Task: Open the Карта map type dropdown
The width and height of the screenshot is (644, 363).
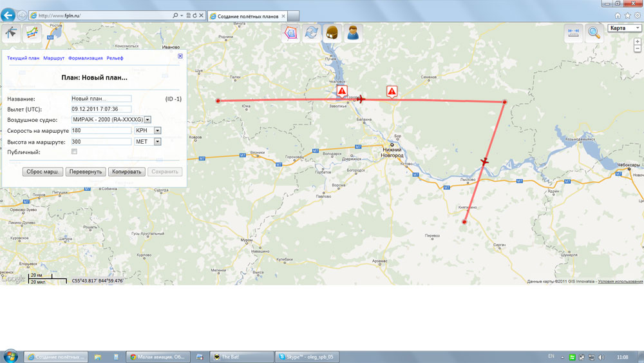Action: [625, 28]
